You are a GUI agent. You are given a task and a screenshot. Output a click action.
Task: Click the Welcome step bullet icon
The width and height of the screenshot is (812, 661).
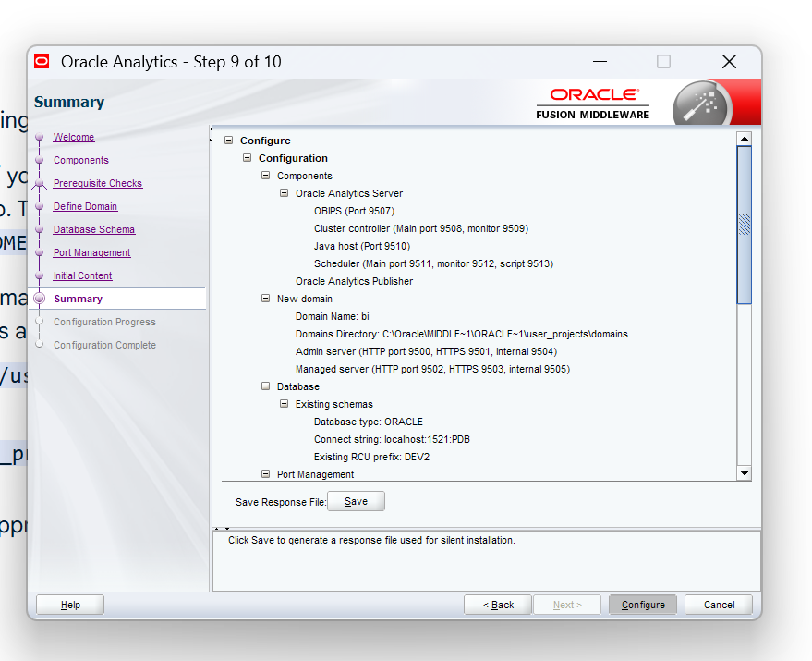pos(40,138)
